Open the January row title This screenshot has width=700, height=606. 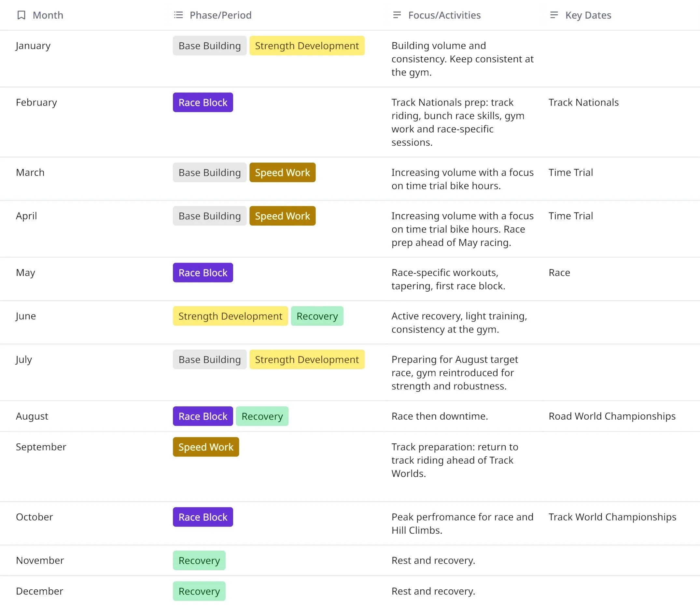[33, 46]
